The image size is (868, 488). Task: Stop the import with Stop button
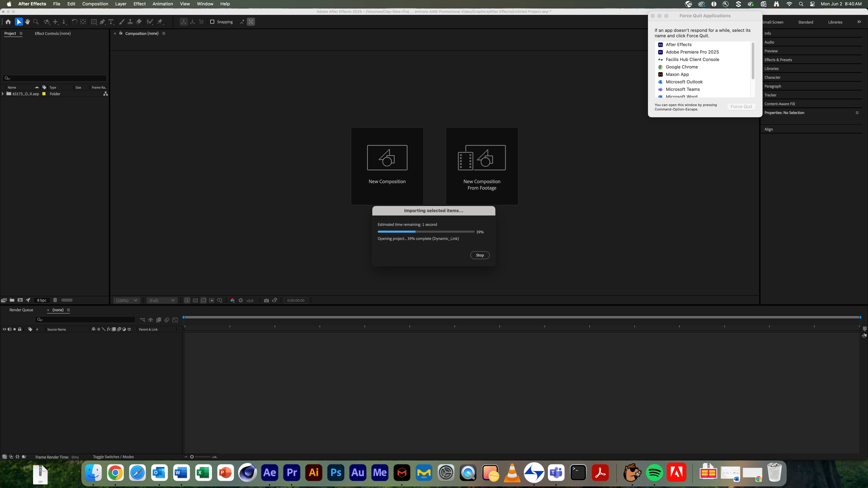[x=480, y=255]
